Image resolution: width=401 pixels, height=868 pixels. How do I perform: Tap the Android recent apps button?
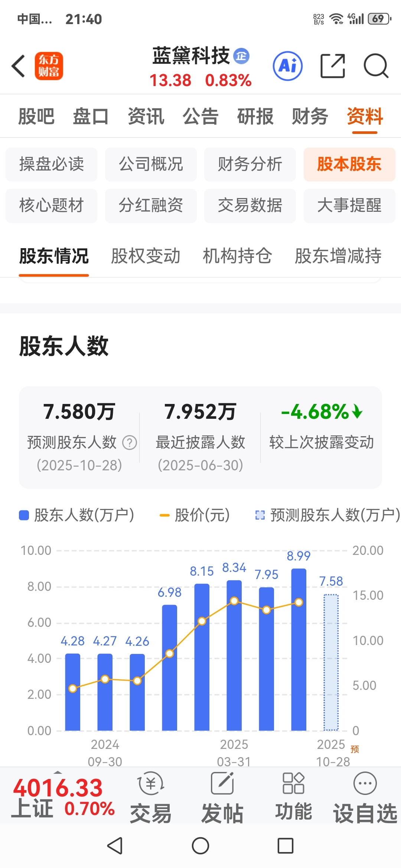(x=286, y=846)
